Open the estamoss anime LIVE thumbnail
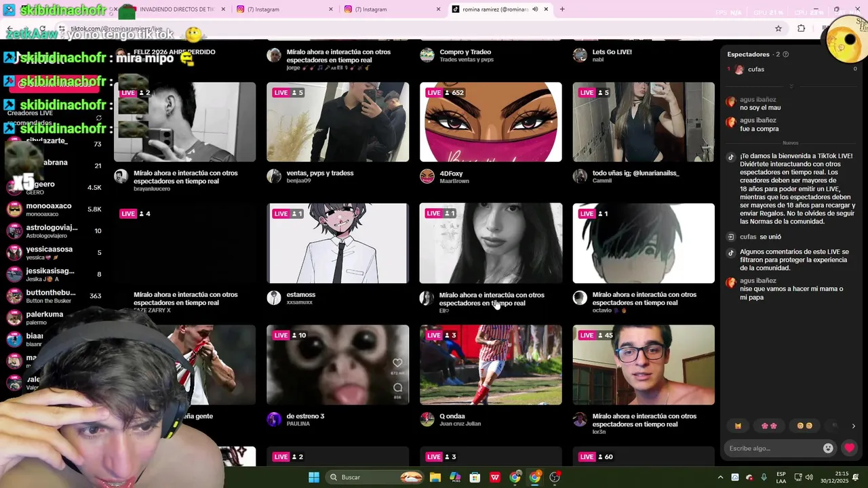Screen dimensions: 868x488 [338, 243]
